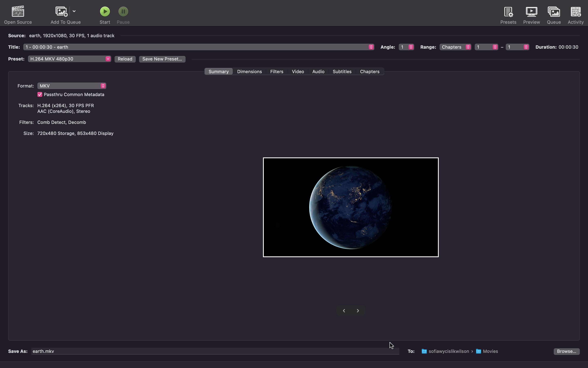Open the Presets panel icon
588x368 pixels.
point(508,12)
